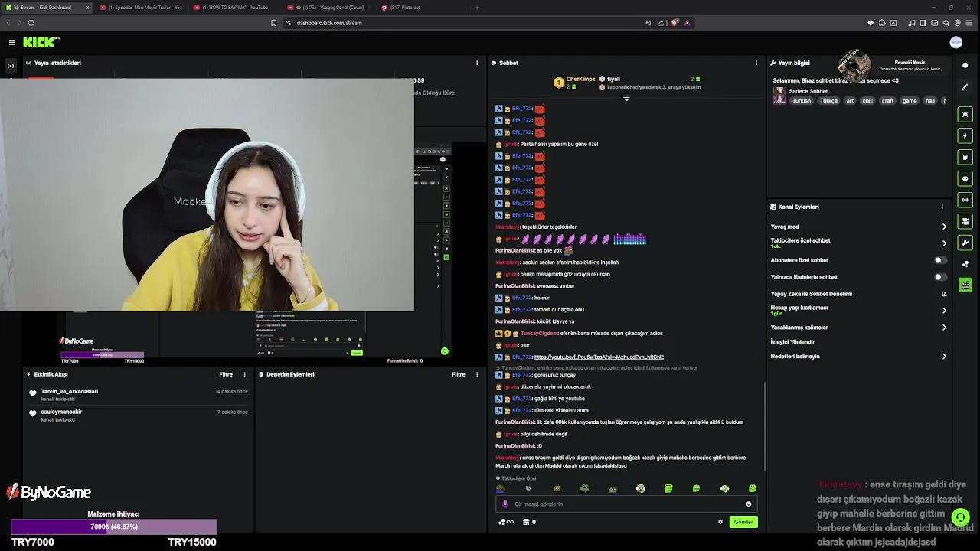
Task: Expand Hesap yaşı kısıtlaması settings
Action: 943,311
